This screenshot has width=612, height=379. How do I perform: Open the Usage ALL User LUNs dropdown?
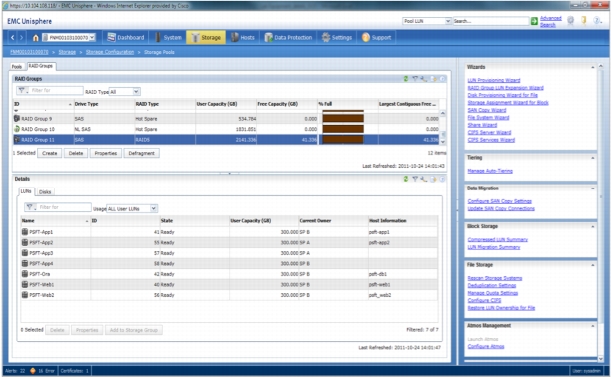153,208
